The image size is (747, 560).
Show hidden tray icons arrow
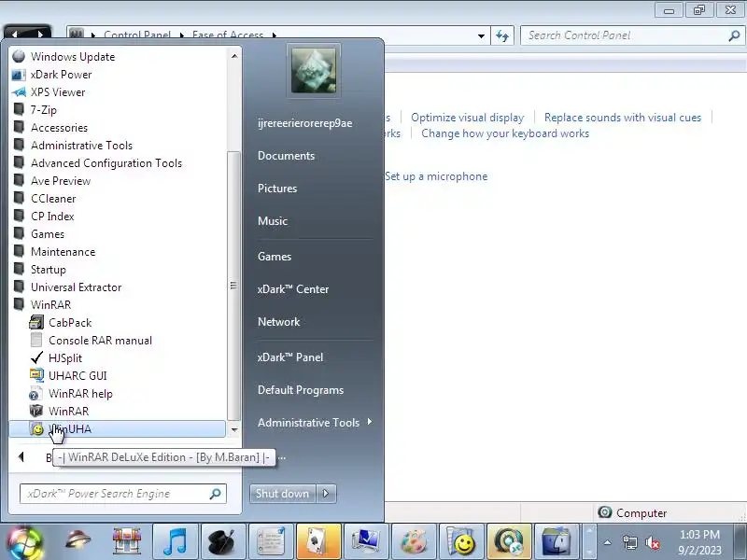[x=608, y=542]
